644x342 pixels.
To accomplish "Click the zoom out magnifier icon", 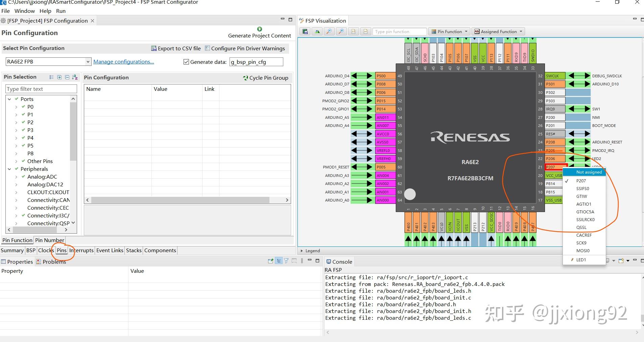I will 329,31.
